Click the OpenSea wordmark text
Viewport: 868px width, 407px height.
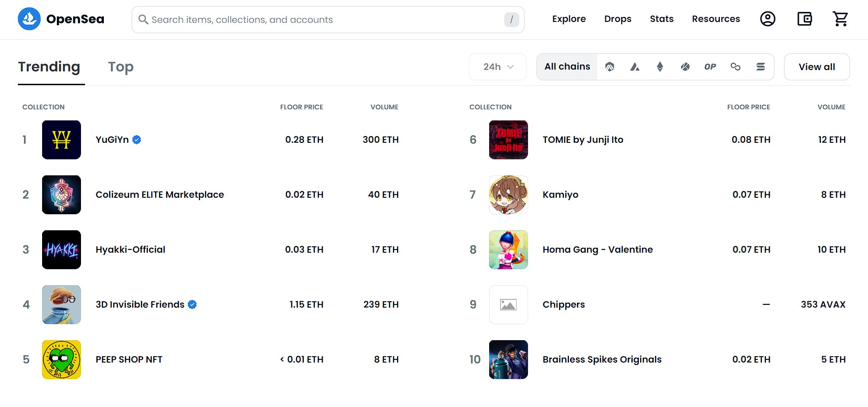[x=75, y=19]
